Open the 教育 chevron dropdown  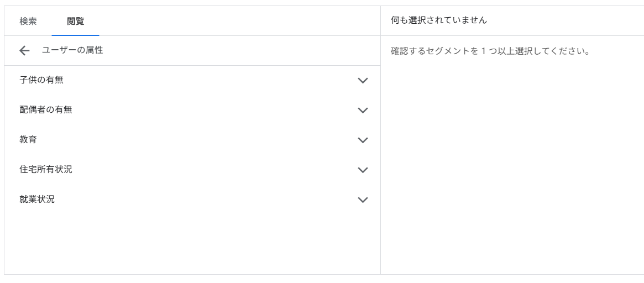[363, 140]
